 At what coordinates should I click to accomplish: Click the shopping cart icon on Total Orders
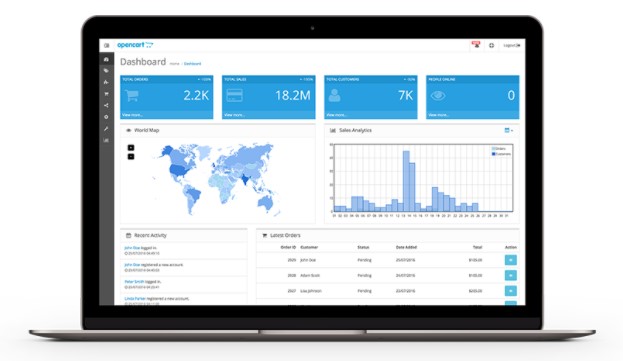coord(132,95)
